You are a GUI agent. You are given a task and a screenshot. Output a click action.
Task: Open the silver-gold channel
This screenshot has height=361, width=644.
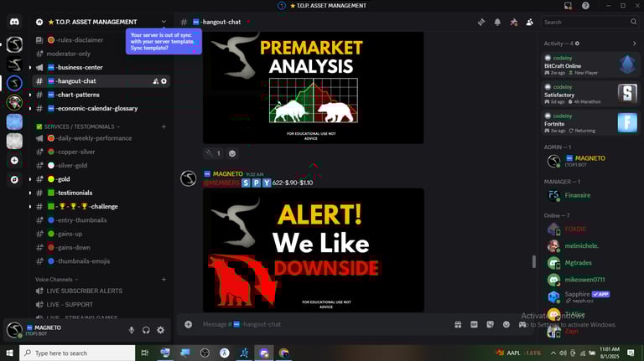101,165
